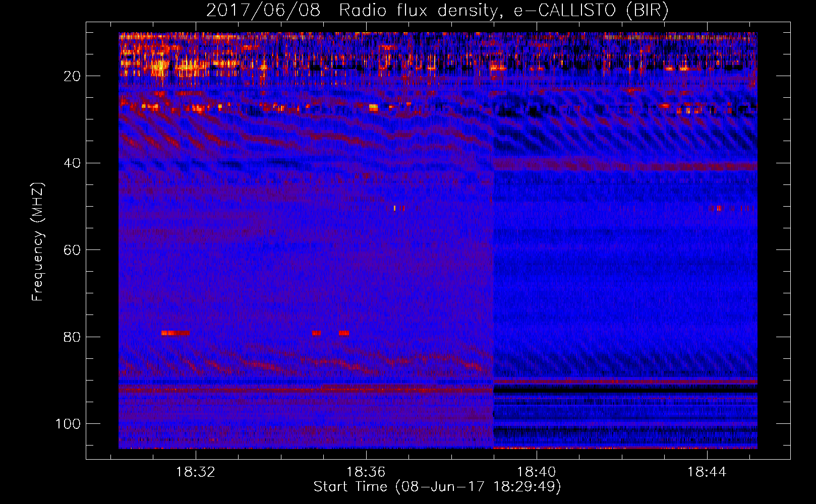Screen dimensions: 816x504
Task: Click the 40 MHz frequency tick label
Action: pyautogui.click(x=73, y=163)
